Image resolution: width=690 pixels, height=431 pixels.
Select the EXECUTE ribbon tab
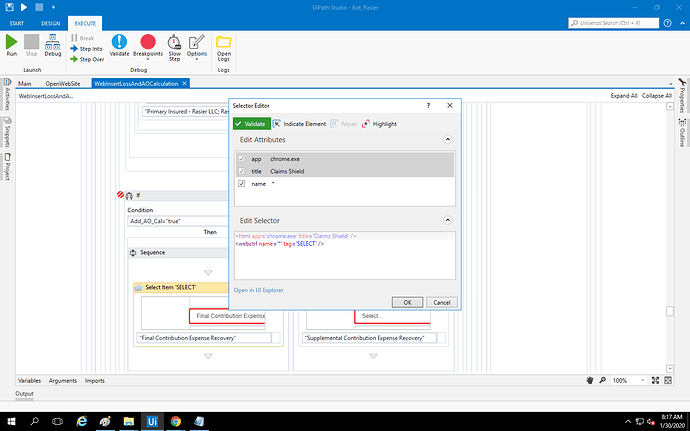(x=85, y=23)
